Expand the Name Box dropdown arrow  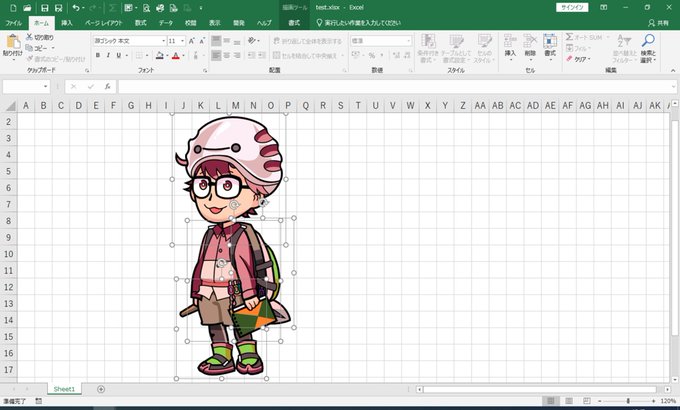click(45, 86)
